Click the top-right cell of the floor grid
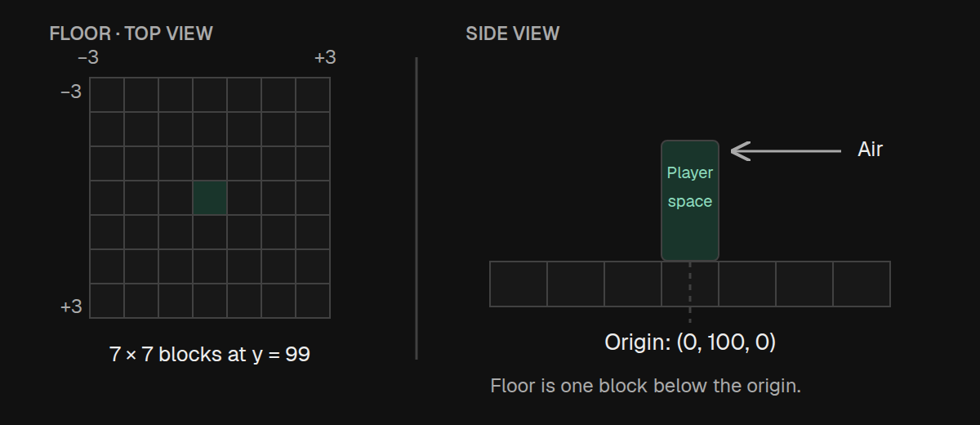Image resolution: width=980 pixels, height=425 pixels. click(313, 95)
